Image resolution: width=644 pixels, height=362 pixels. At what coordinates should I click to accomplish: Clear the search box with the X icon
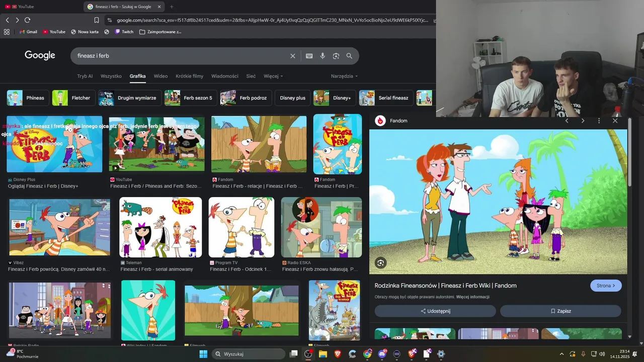pos(293,56)
